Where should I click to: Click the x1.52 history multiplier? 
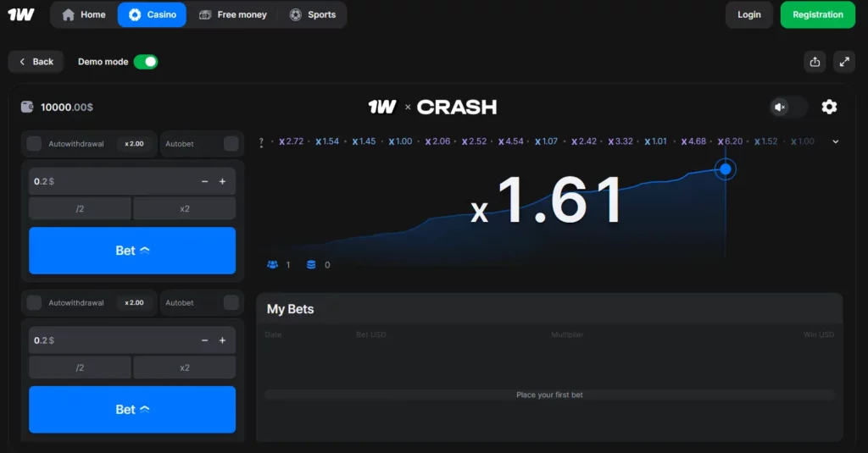coord(765,141)
